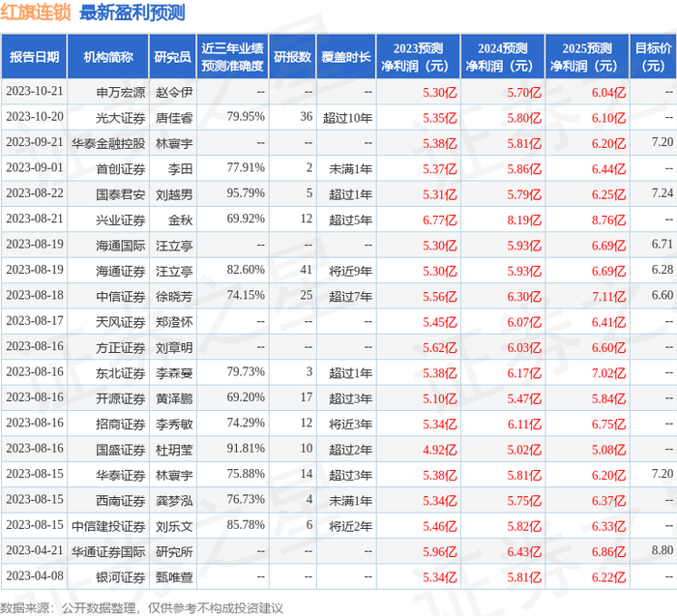Click the 最新盈利预测 heading

pos(132,12)
